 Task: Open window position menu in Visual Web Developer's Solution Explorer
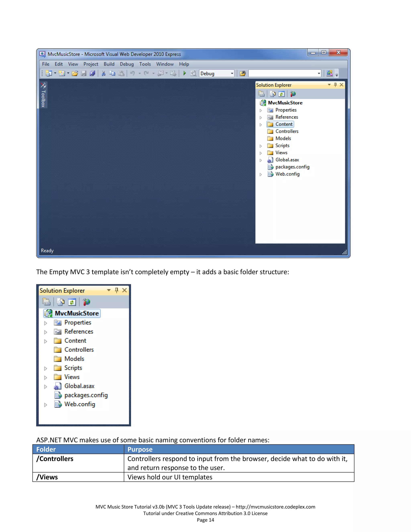(329, 85)
